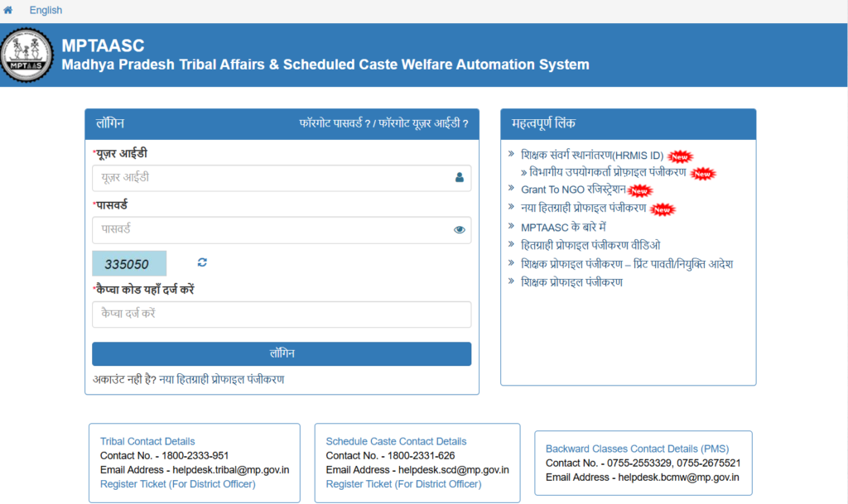Focus the कैप्चा दर्ज करें input field
Viewport: 848px width, 504px height.
(x=282, y=314)
